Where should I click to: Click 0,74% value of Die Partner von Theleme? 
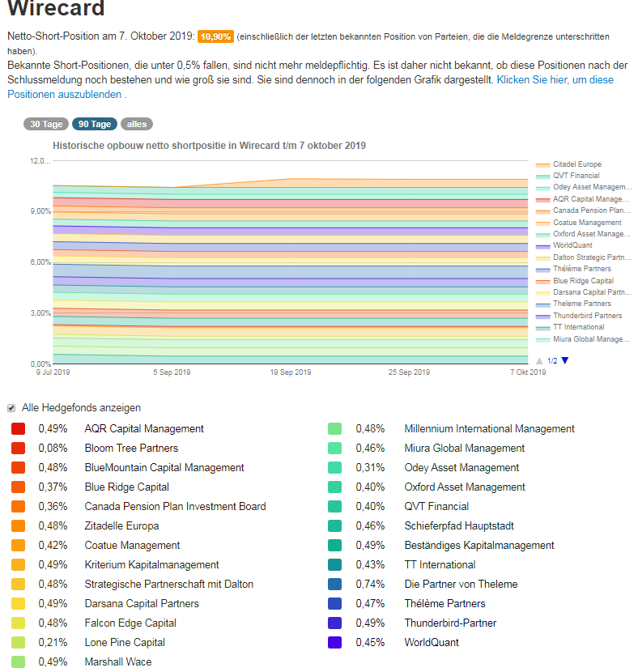[370, 584]
